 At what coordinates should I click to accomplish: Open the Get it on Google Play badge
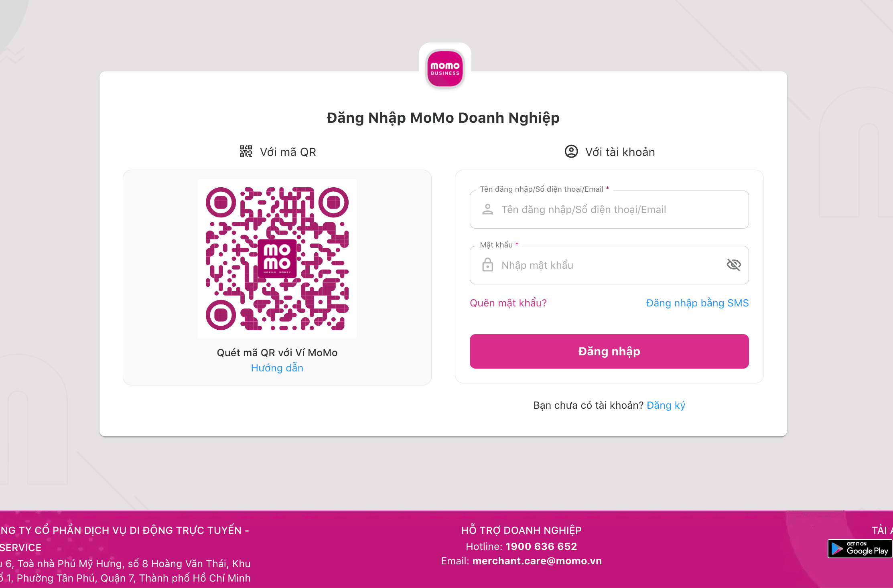tap(860, 549)
